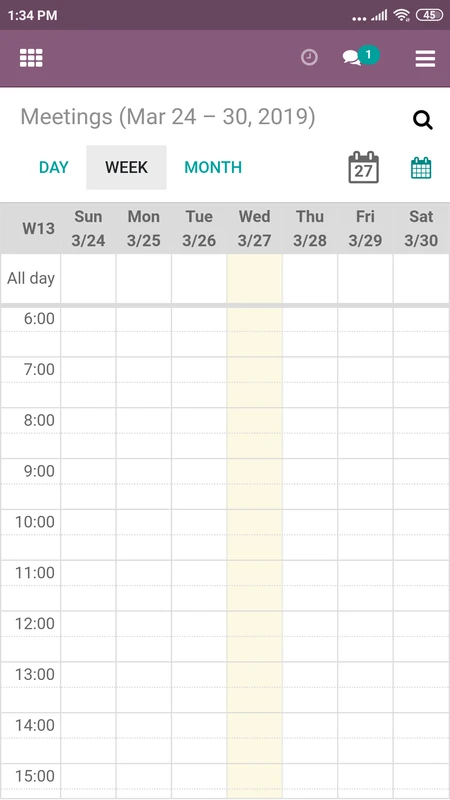The height and width of the screenshot is (800, 450).
Task: Select the Sat 3/30 column header
Action: pos(421,228)
